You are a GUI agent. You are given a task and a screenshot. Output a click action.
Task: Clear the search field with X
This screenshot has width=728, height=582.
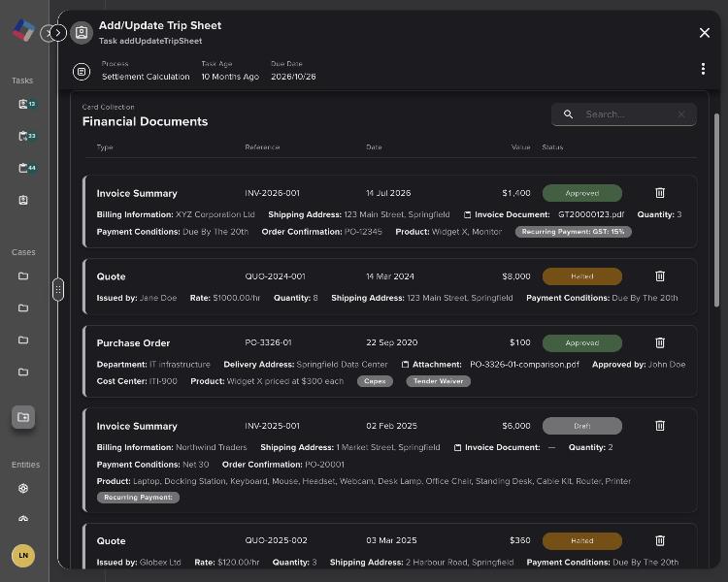[681, 114]
